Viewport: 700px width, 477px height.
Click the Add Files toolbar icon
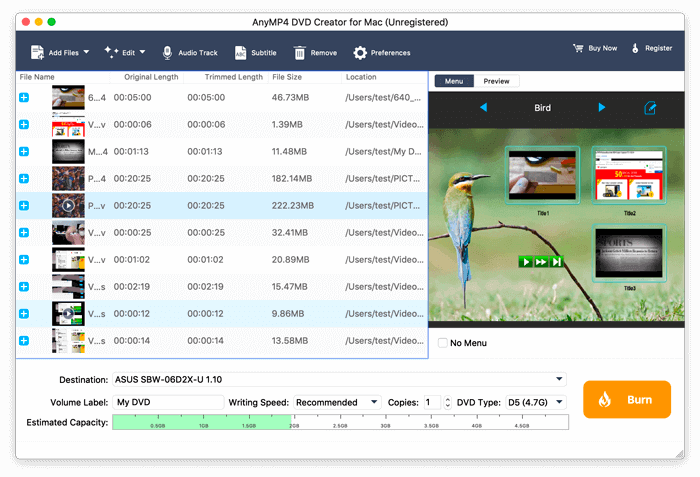coord(37,52)
